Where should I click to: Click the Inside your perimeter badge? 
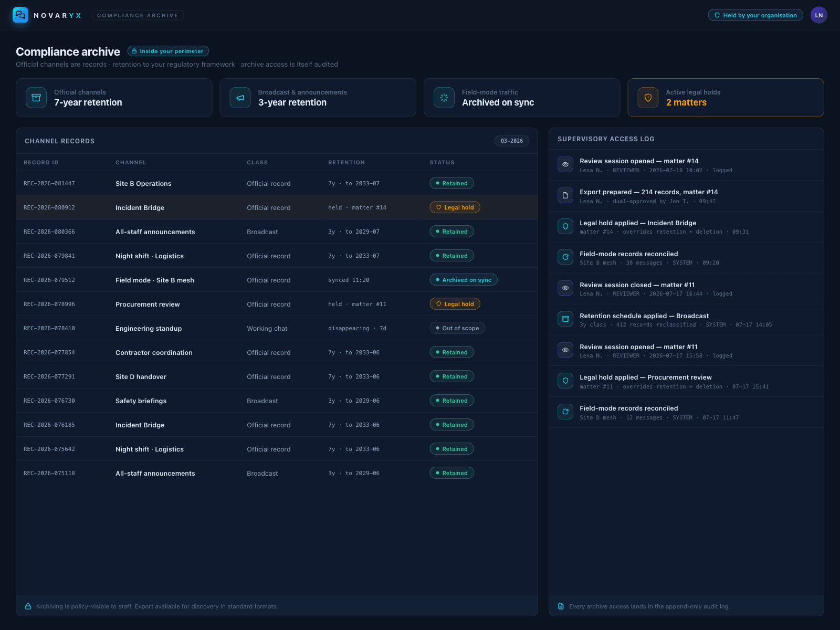(168, 51)
